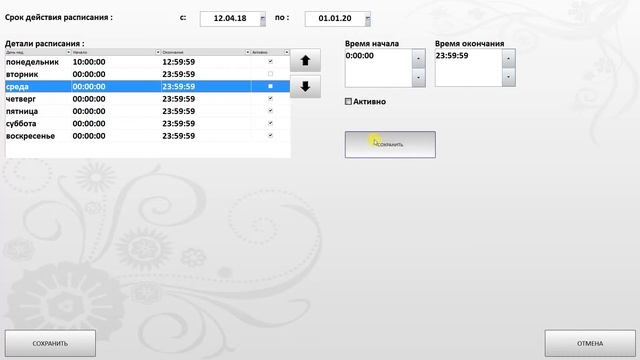Select the среда row

(x=147, y=86)
